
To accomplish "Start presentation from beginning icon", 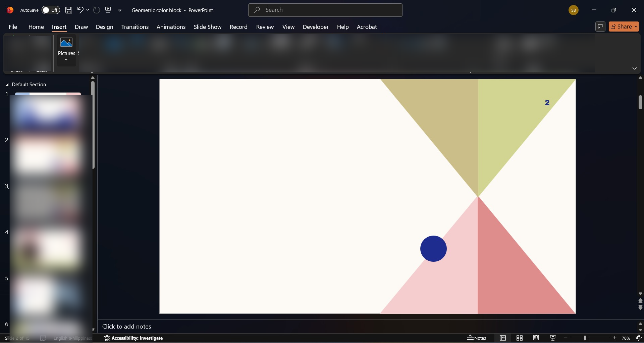I will [x=108, y=10].
